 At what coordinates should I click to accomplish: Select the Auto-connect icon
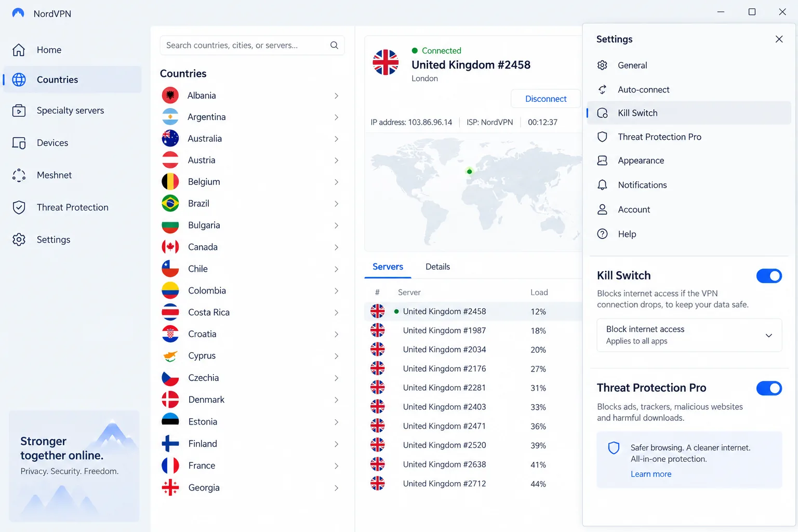click(x=602, y=89)
